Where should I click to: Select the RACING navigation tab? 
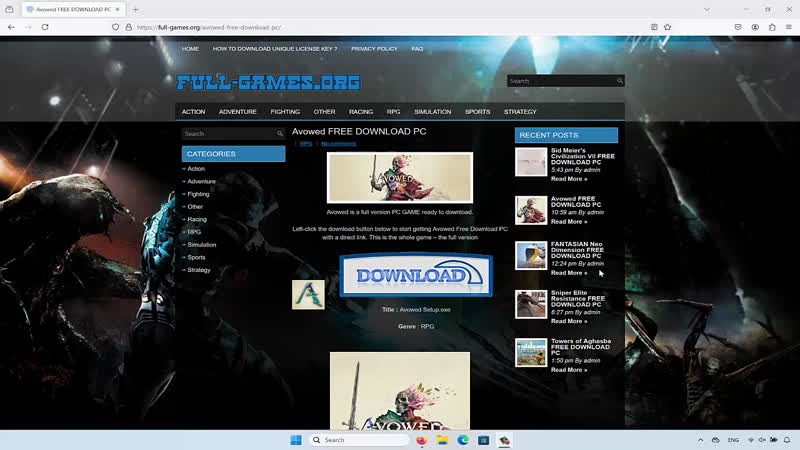click(361, 112)
